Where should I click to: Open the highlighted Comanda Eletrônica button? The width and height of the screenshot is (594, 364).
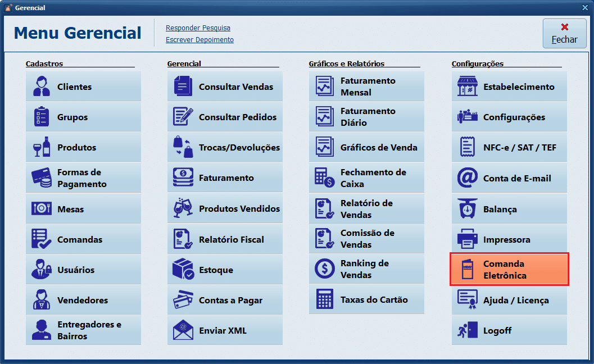click(x=509, y=270)
